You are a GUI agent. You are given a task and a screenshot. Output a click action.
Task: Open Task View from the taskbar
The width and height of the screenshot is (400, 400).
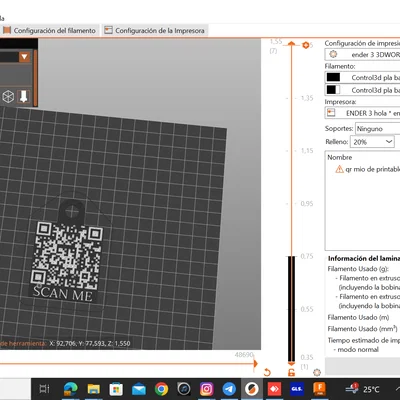click(x=44, y=389)
